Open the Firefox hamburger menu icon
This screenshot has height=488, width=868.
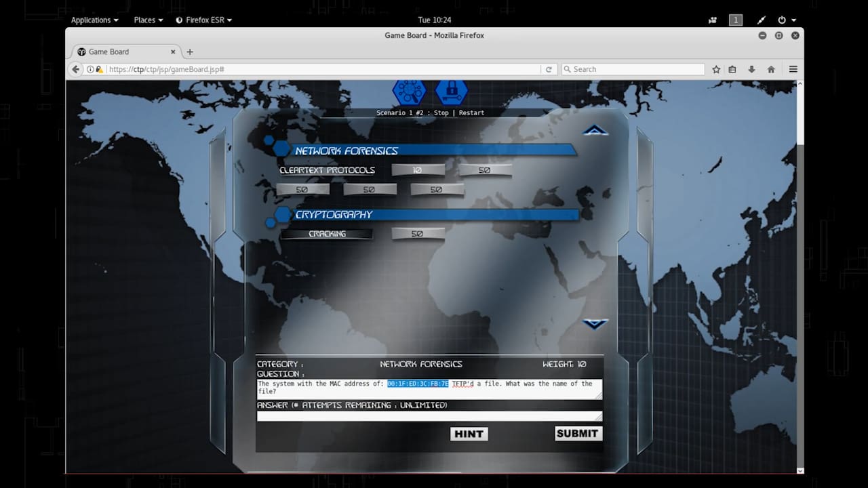(793, 68)
